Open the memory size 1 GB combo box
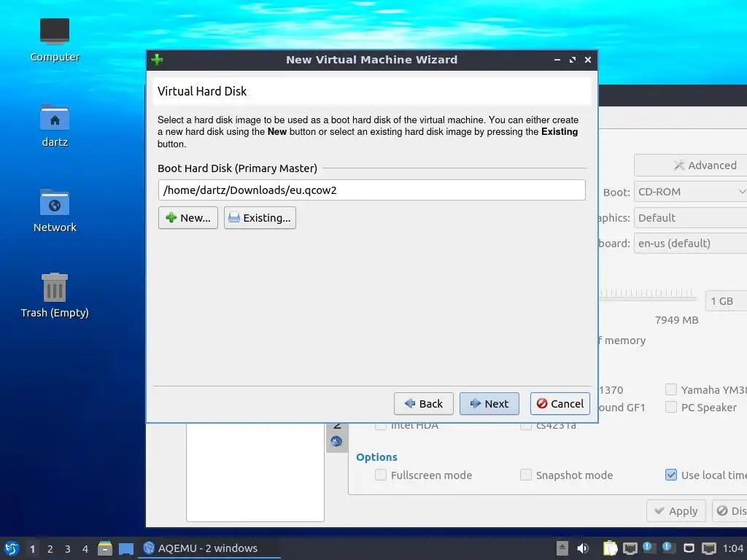The width and height of the screenshot is (747, 560). tap(726, 301)
